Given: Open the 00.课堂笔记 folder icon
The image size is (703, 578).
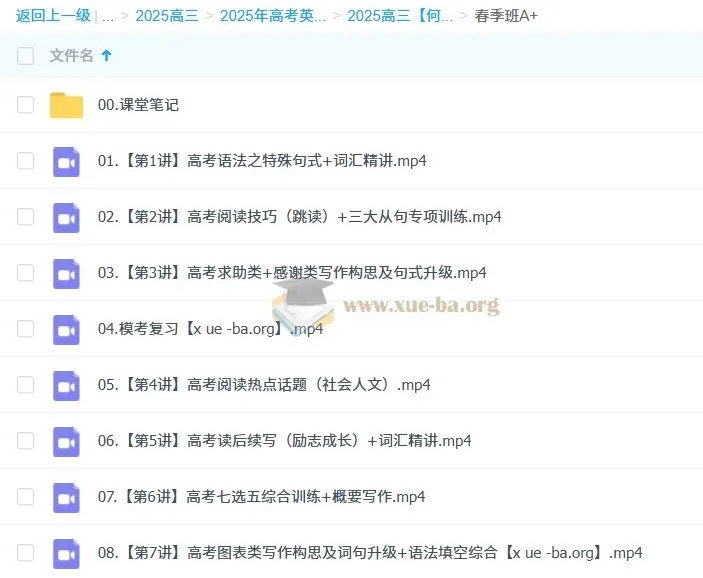Looking at the screenshot, I should tap(66, 105).
